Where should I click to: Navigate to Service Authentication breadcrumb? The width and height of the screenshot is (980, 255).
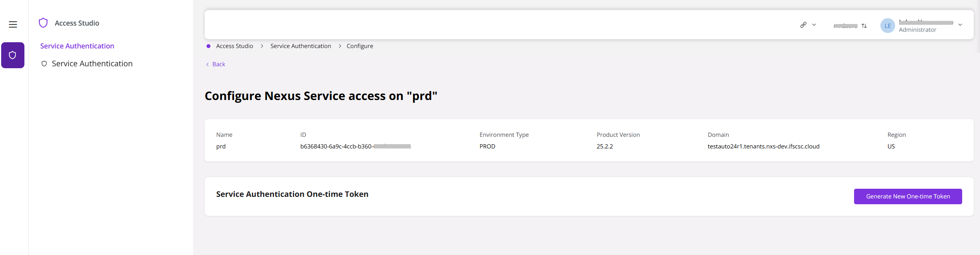(x=301, y=46)
